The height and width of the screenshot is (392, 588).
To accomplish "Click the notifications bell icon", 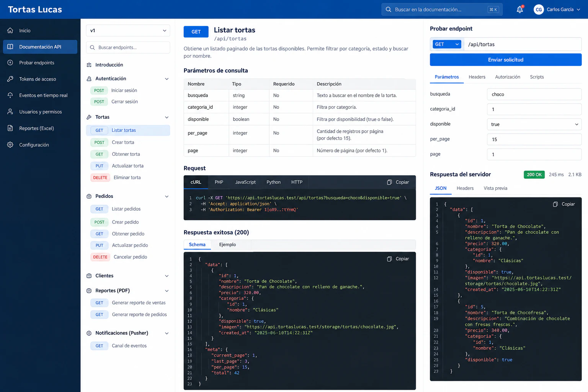I will click(x=519, y=10).
